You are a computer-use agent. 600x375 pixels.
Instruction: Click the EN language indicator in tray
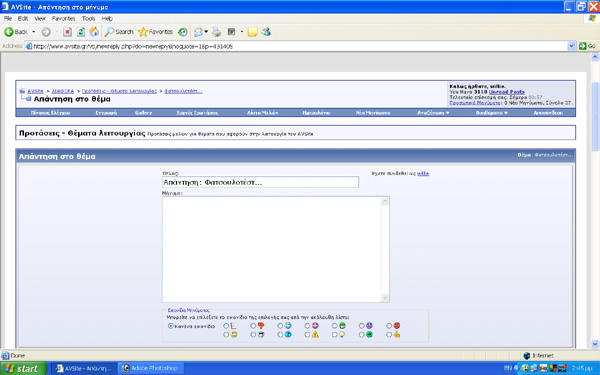508,368
